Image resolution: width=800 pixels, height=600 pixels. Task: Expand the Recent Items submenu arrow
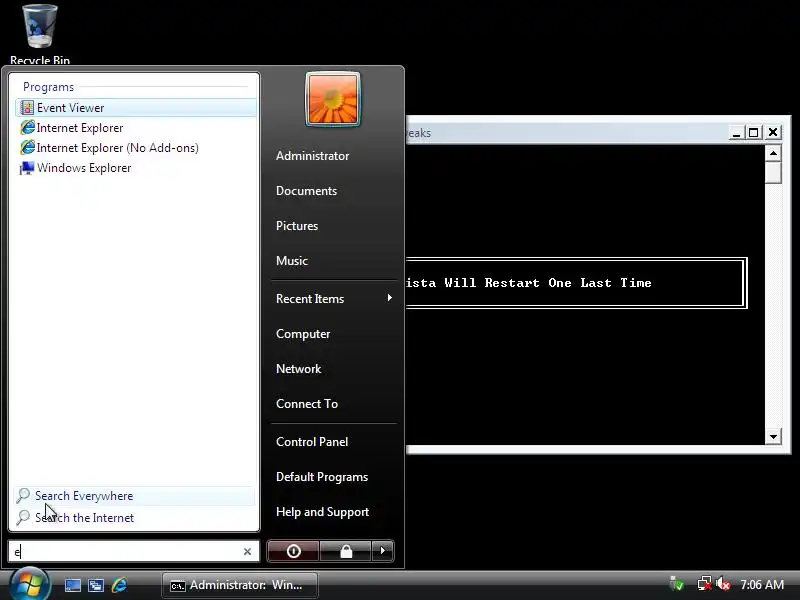coord(390,297)
